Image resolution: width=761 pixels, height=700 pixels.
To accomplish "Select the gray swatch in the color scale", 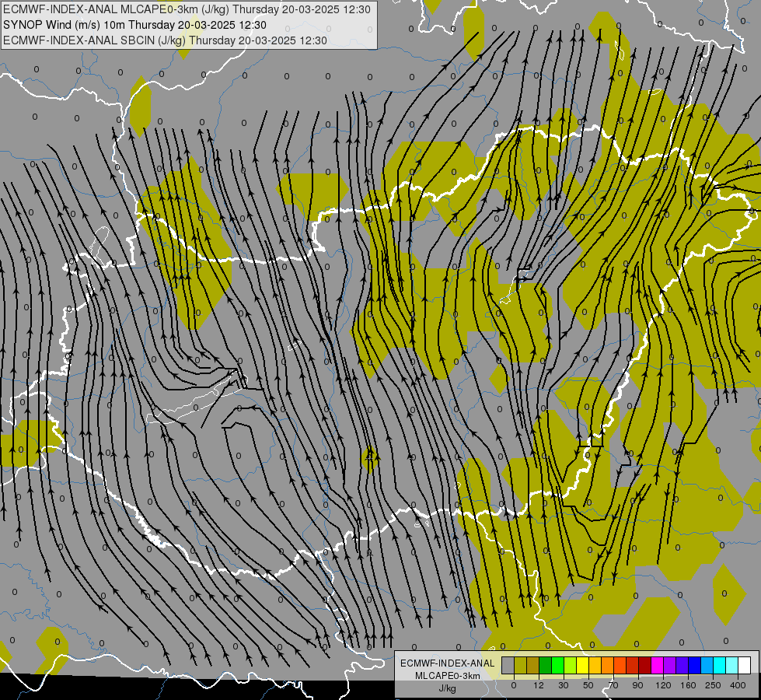I will pos(508,665).
